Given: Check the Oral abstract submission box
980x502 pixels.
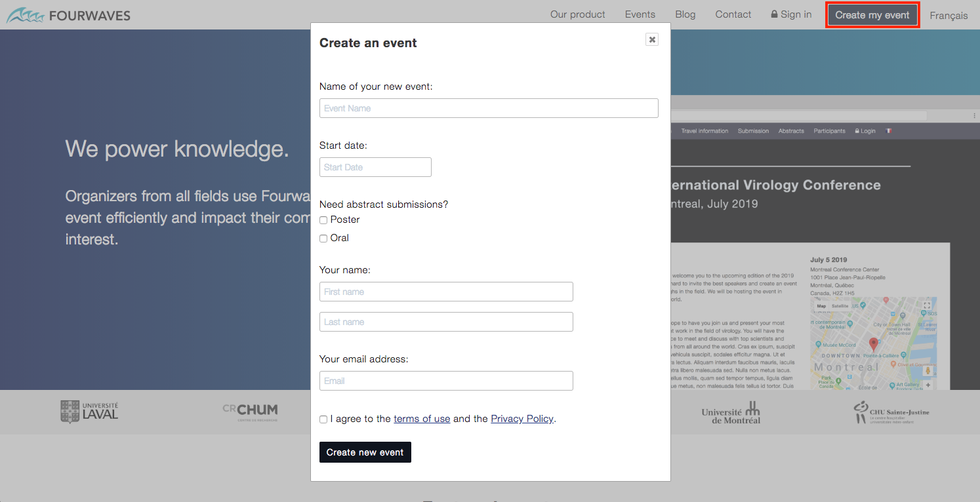Looking at the screenshot, I should [x=323, y=239].
